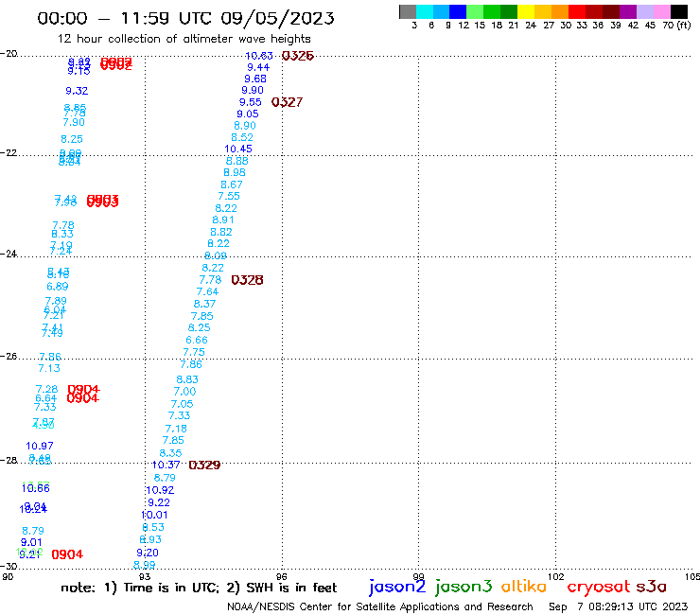700x615 pixels.
Task: Click the 10.37 reading beside 0329
Action: (x=166, y=466)
